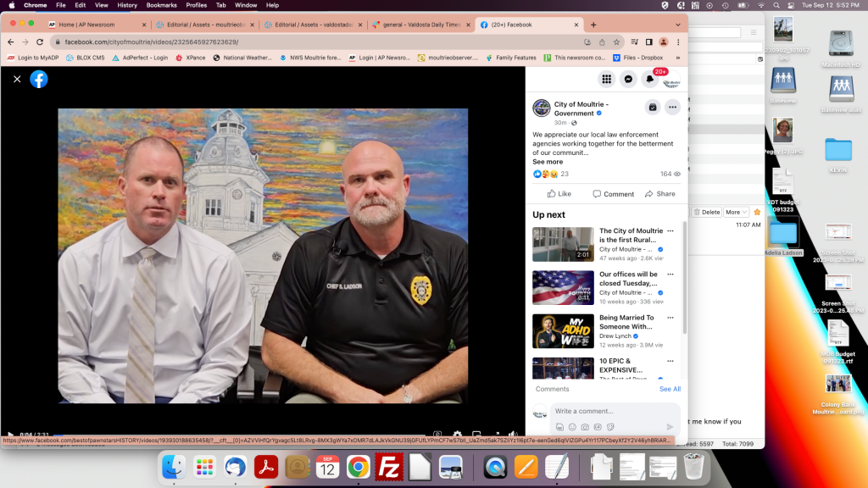
Task: Focus the Write a comment field
Action: point(615,411)
